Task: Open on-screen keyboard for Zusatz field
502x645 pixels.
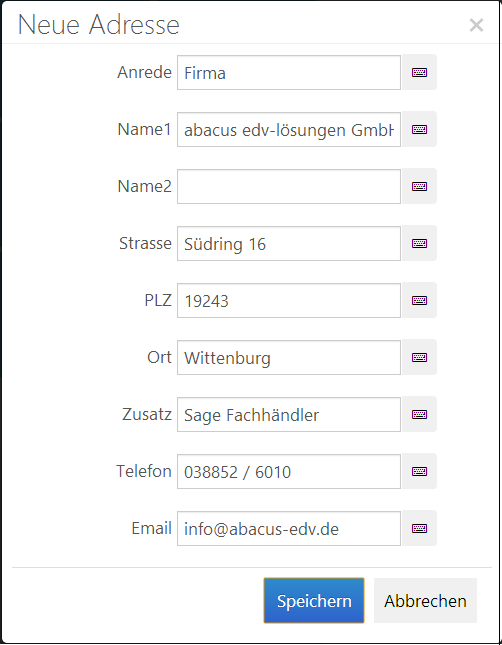Action: pyautogui.click(x=419, y=414)
